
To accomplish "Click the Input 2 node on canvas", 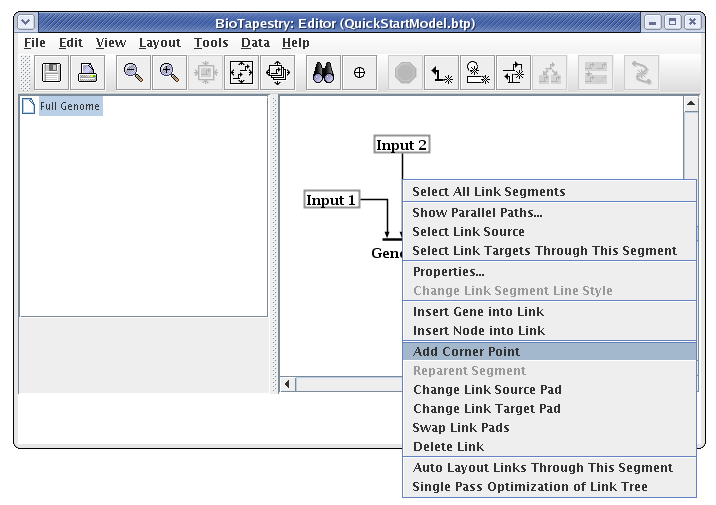I will tap(401, 145).
